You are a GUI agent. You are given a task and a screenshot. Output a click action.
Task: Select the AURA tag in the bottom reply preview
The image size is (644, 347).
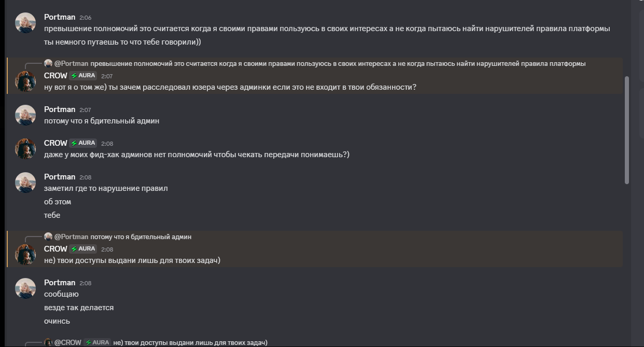tap(97, 343)
